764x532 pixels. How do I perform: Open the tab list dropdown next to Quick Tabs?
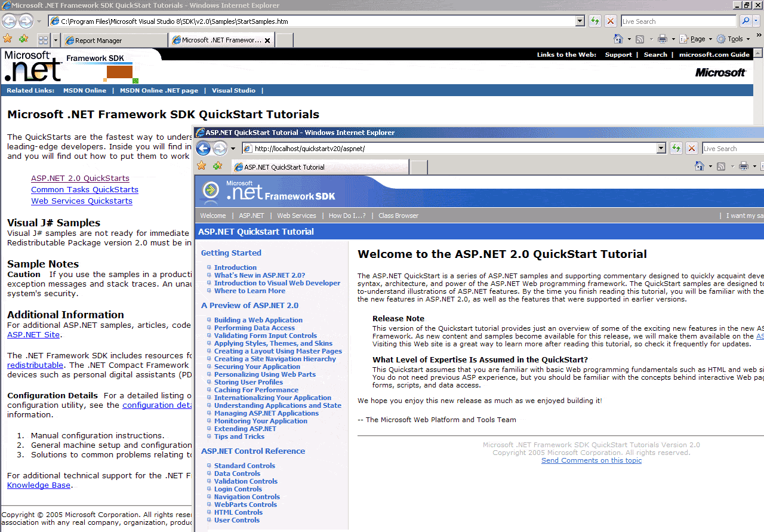(x=56, y=40)
